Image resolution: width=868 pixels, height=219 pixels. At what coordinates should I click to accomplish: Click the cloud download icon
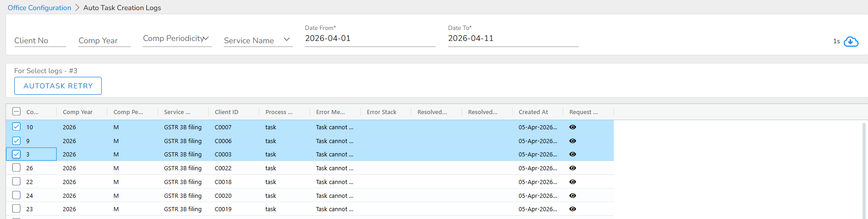pos(851,41)
